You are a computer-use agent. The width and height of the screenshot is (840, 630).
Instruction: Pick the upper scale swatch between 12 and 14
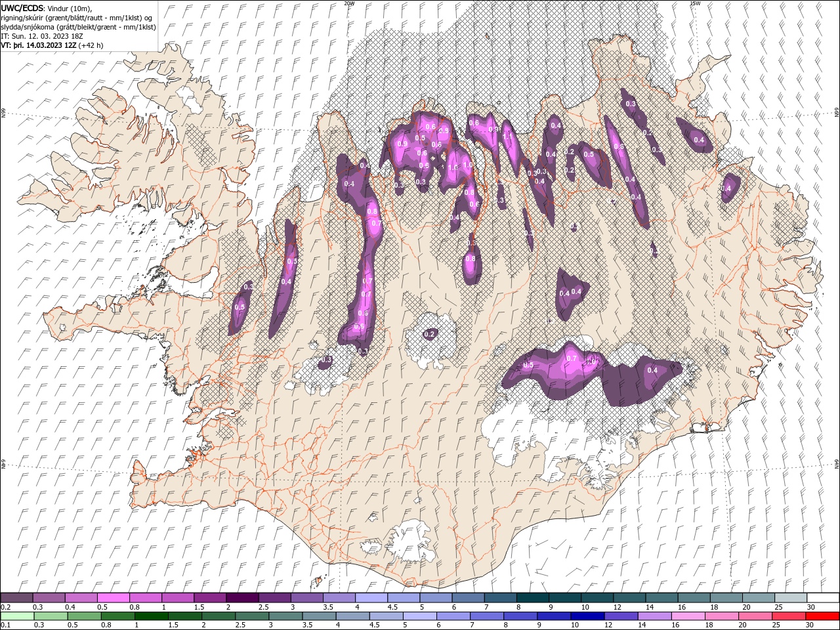629,598
